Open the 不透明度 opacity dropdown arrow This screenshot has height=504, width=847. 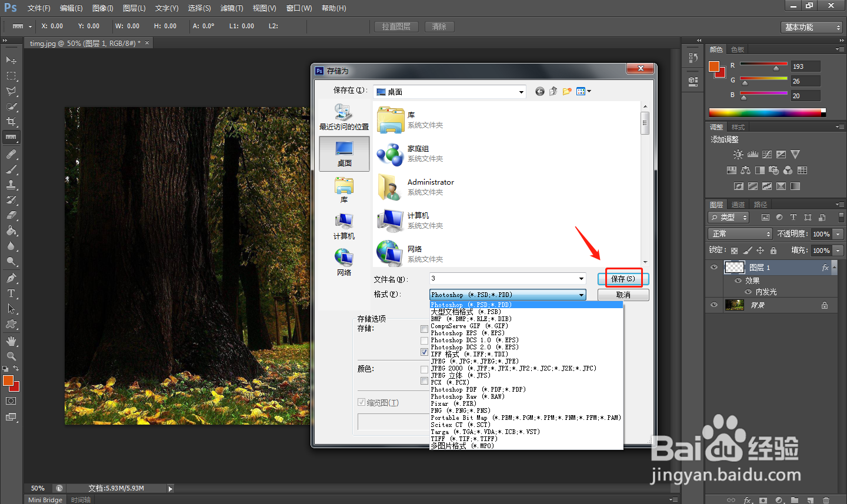tap(839, 234)
